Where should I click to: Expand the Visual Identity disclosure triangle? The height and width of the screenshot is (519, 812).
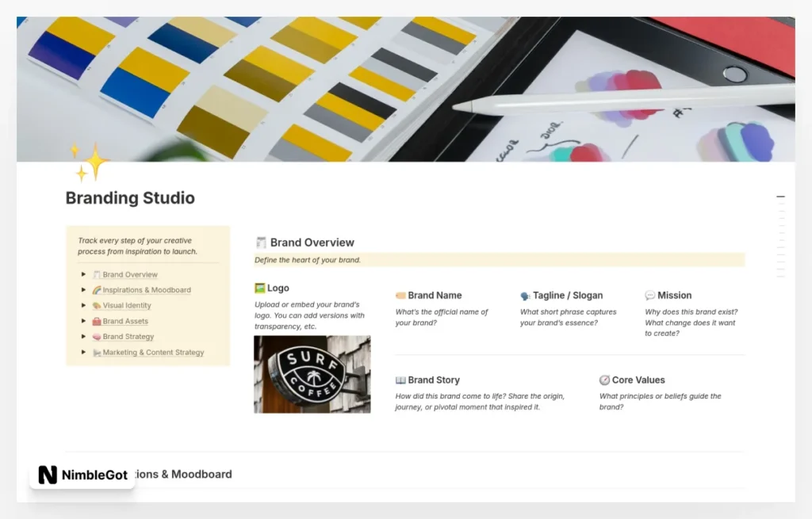(x=83, y=305)
